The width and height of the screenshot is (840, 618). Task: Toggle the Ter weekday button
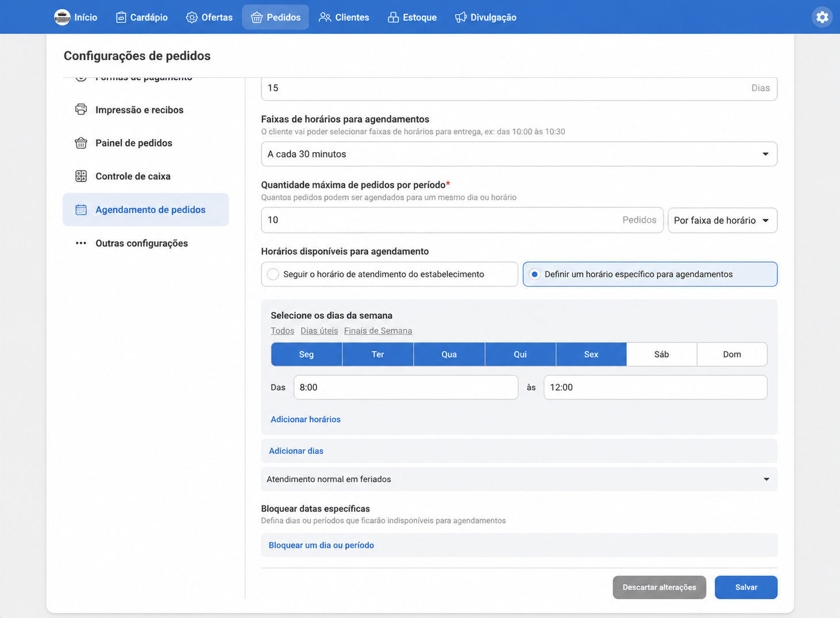pos(377,354)
